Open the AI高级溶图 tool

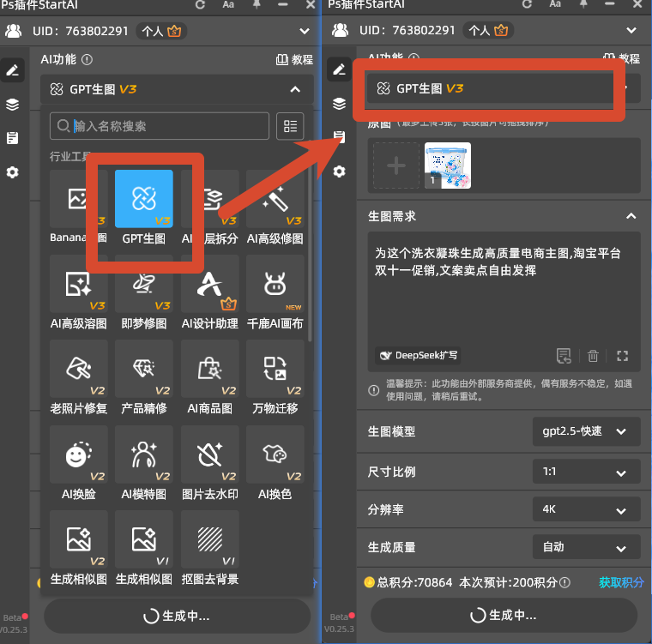pyautogui.click(x=78, y=284)
